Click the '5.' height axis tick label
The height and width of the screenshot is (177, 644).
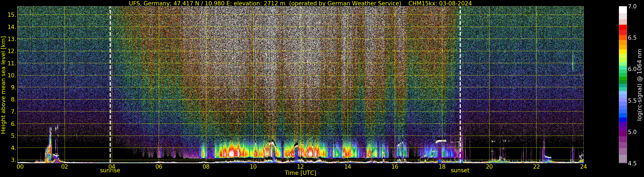point(13,136)
